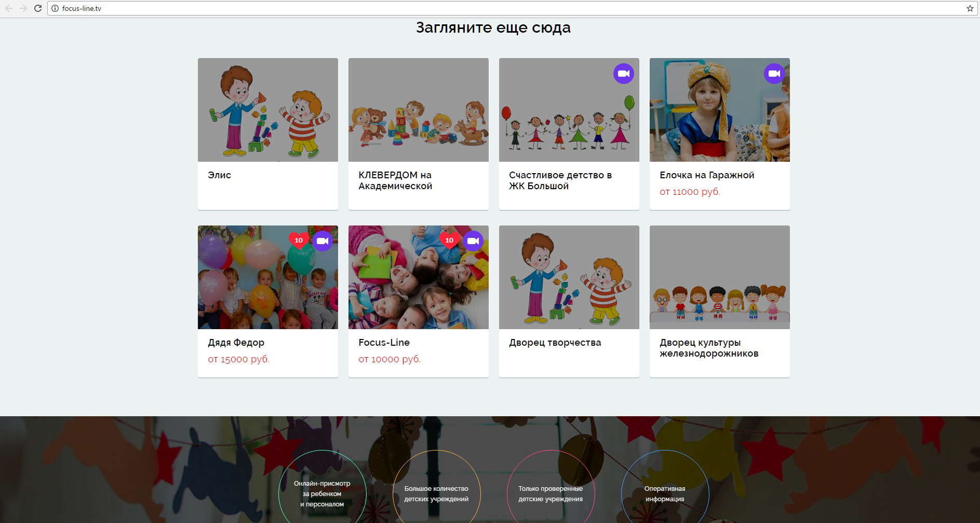Screen dimensions: 980x523
Task: Click the Онлайн-присмотр за ребенком circle
Action: [322, 493]
